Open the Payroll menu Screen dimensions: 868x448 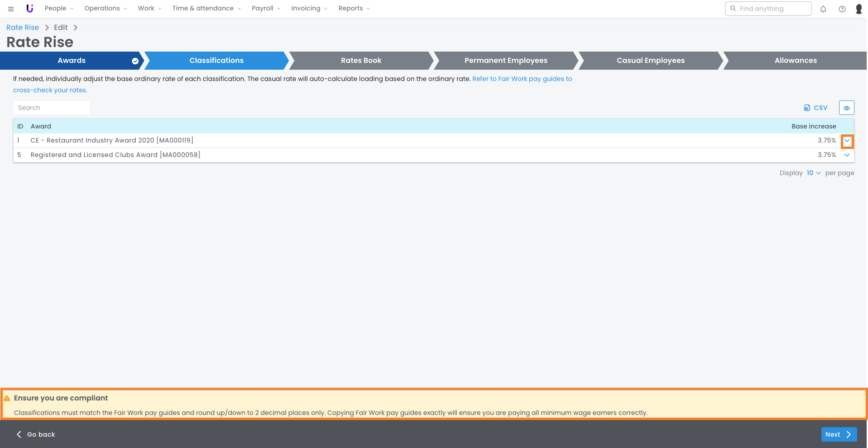coord(266,9)
